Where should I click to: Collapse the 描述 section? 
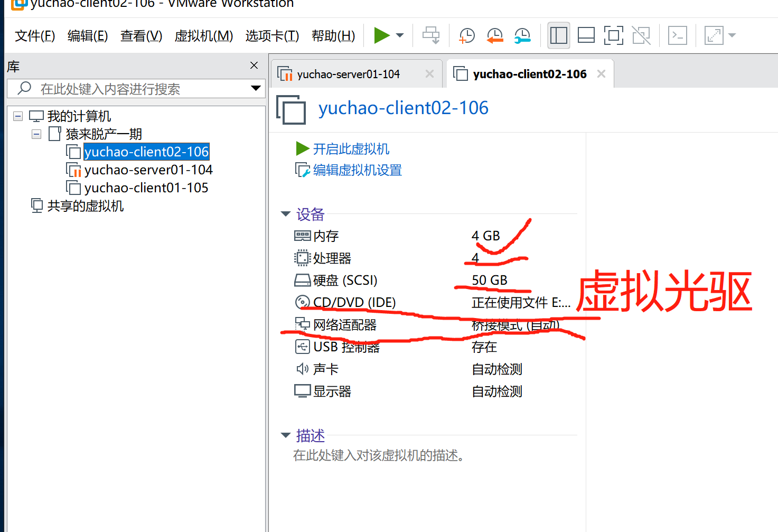tap(286, 435)
